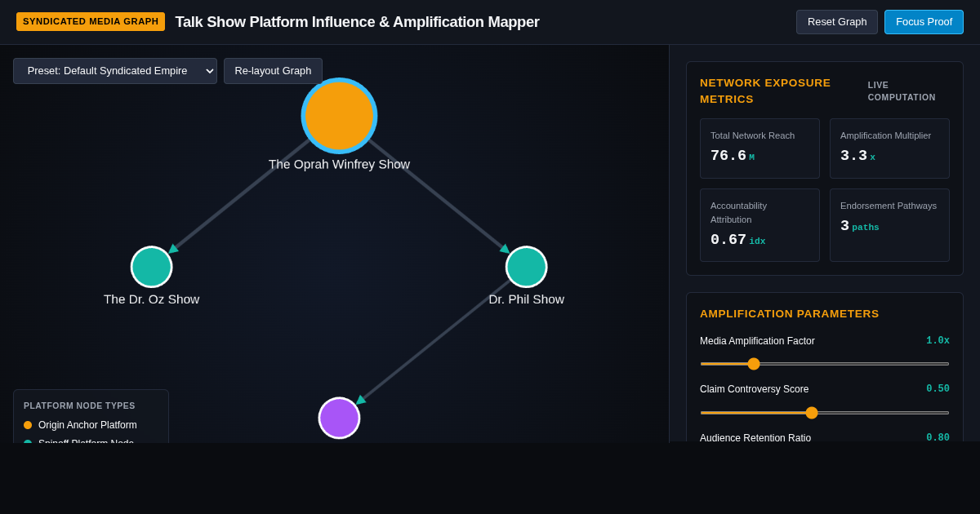Click the 'Audience Retention Ratio' label
Image resolution: width=980 pixels, height=514 pixels.
click(x=755, y=437)
